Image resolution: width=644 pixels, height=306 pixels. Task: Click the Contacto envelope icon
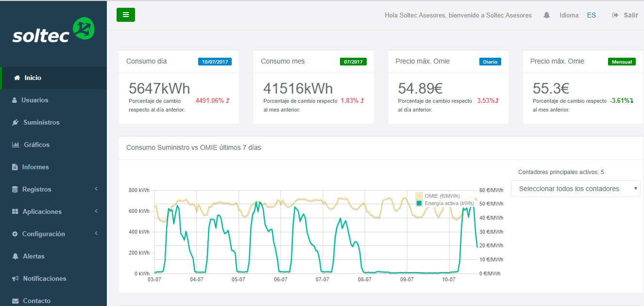15,301
